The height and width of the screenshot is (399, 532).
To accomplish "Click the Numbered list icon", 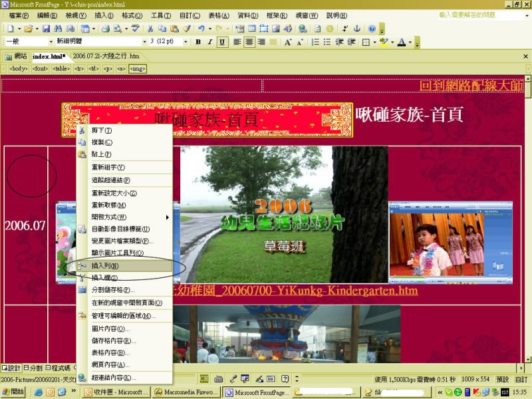I will [x=316, y=42].
